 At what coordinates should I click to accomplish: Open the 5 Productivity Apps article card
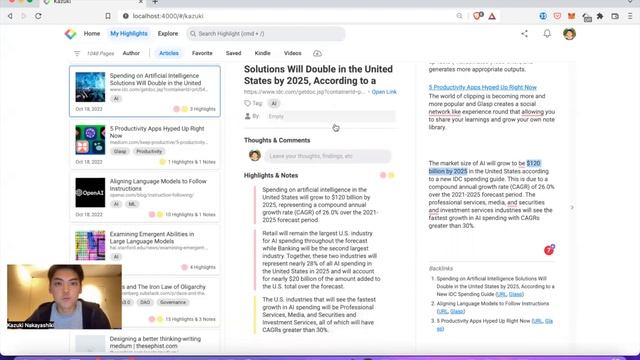[x=145, y=144]
